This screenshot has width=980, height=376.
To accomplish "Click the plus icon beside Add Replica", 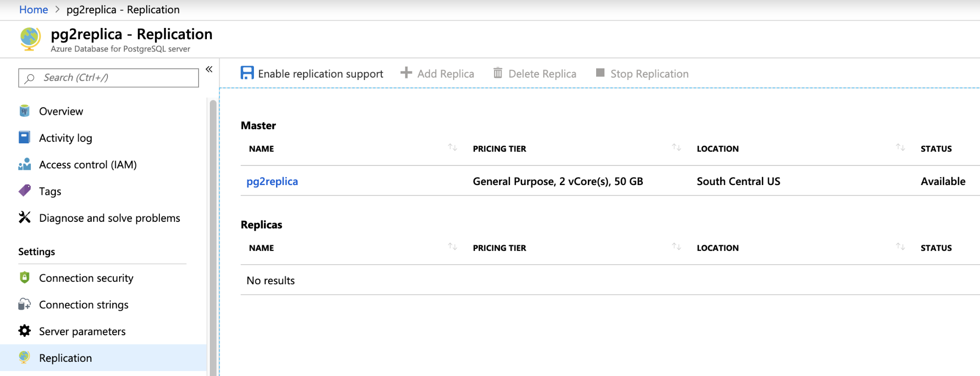I will 406,73.
